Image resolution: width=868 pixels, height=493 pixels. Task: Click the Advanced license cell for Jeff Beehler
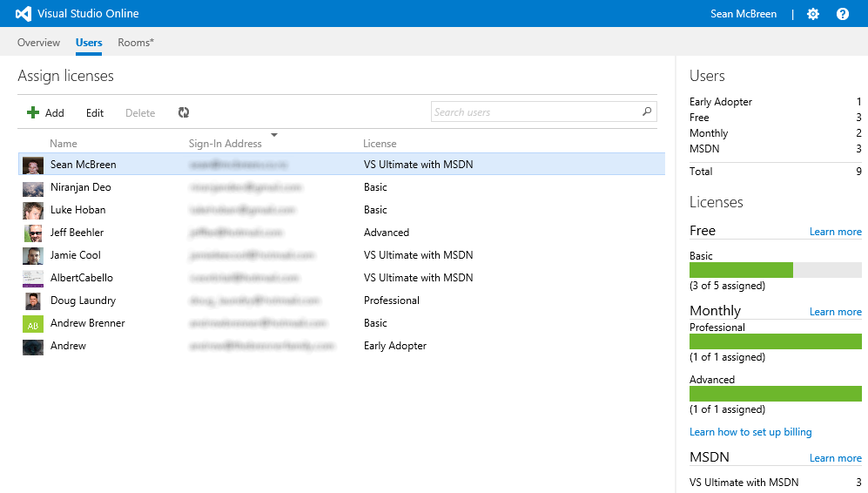click(387, 233)
